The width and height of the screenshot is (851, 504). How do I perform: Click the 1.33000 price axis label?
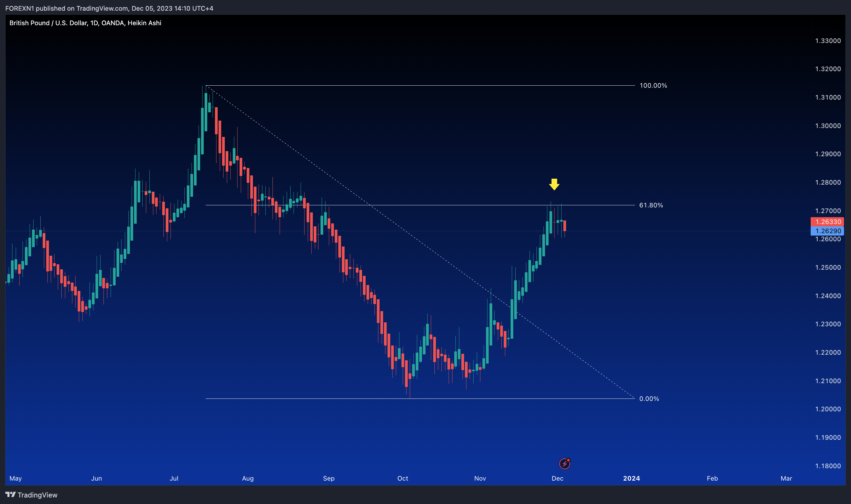click(x=828, y=41)
